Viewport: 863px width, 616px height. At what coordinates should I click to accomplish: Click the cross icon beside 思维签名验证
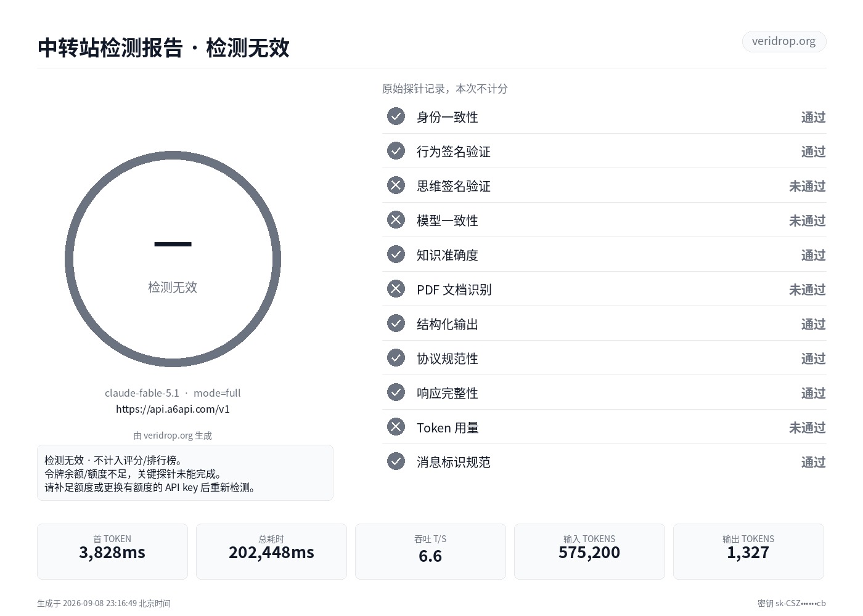(396, 185)
